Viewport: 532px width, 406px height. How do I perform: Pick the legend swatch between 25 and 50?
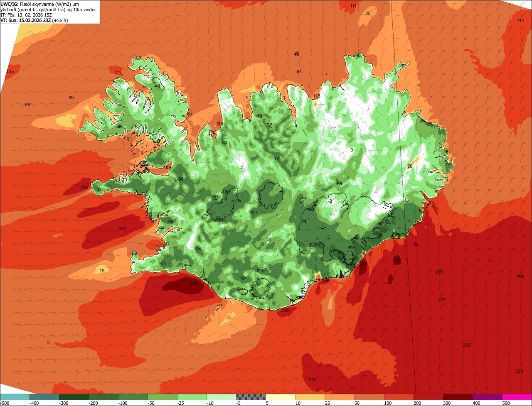[340, 397]
